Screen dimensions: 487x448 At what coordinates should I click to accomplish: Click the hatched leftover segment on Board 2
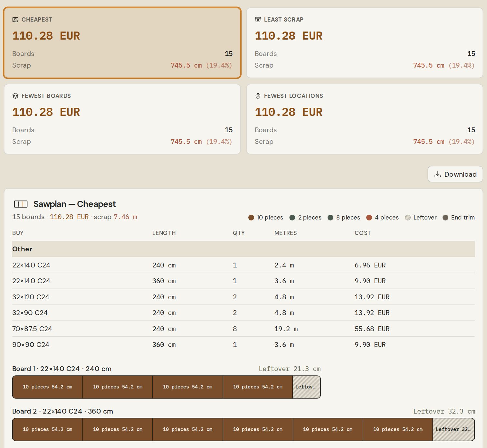(x=454, y=429)
